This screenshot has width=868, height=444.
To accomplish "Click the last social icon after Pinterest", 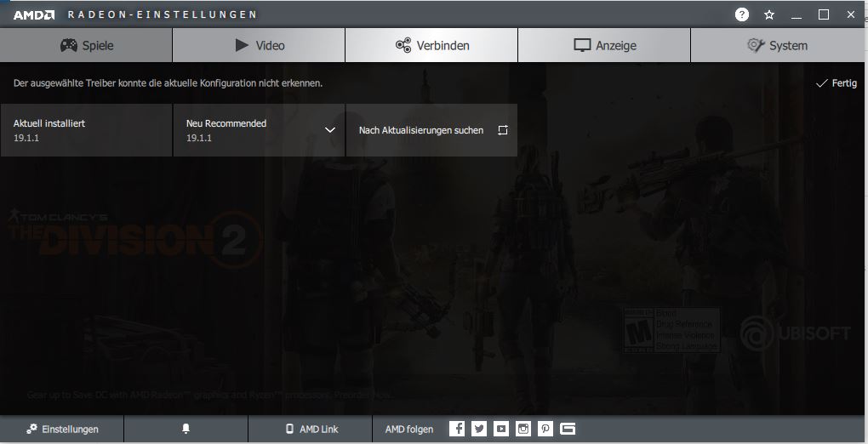I will (568, 429).
